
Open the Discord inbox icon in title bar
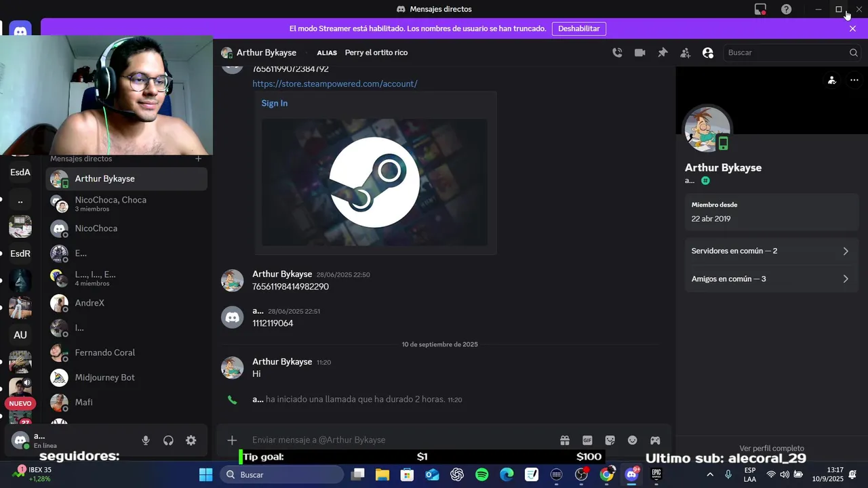(x=760, y=9)
